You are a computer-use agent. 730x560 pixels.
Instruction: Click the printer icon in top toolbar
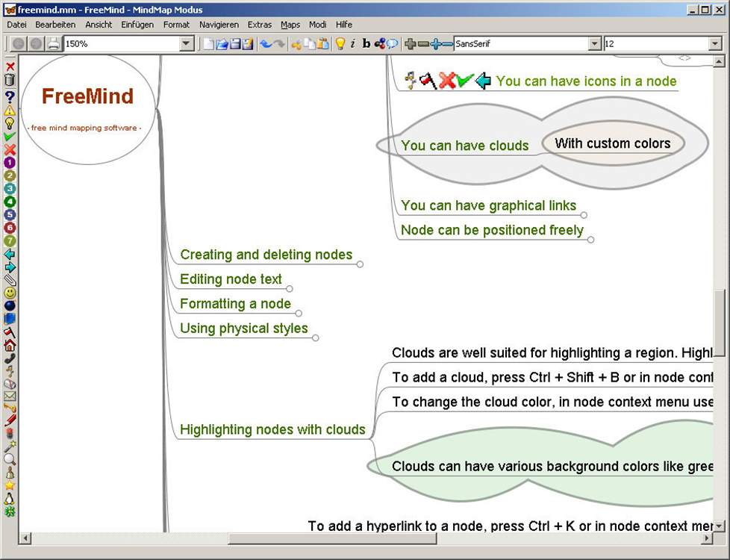pos(54,44)
